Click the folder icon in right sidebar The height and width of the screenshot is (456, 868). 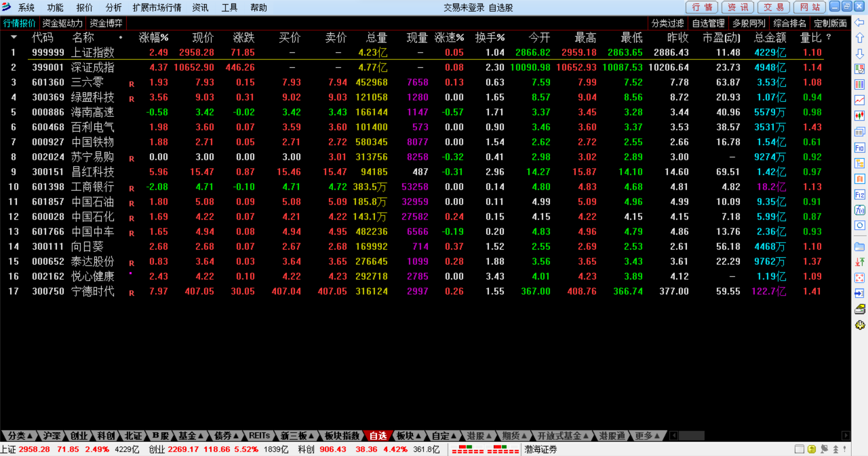[859, 247]
